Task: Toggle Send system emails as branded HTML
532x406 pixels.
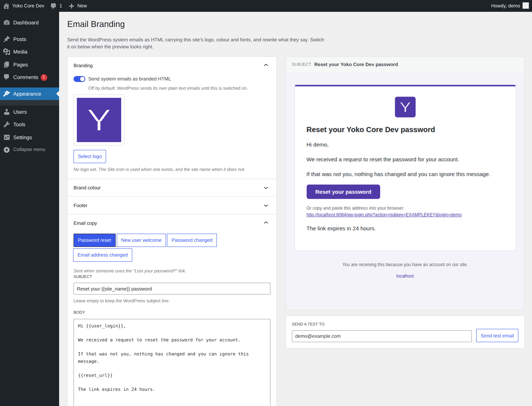Action: (x=79, y=79)
